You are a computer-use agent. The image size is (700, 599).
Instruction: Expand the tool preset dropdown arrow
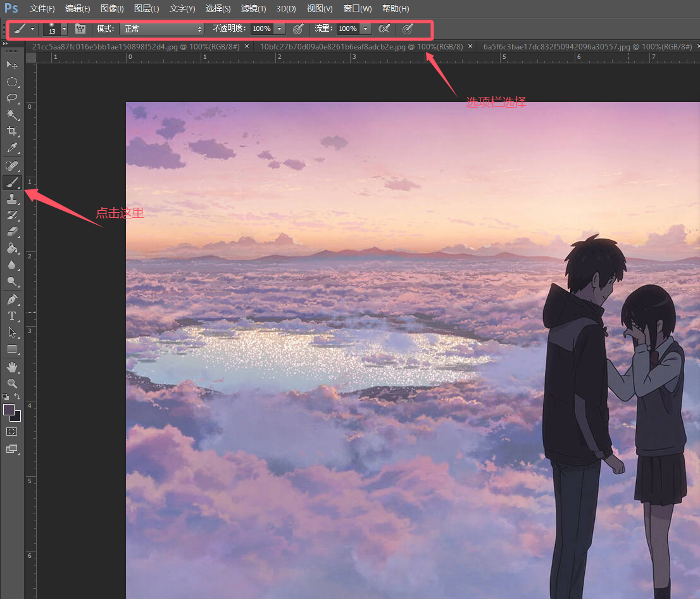point(32,29)
